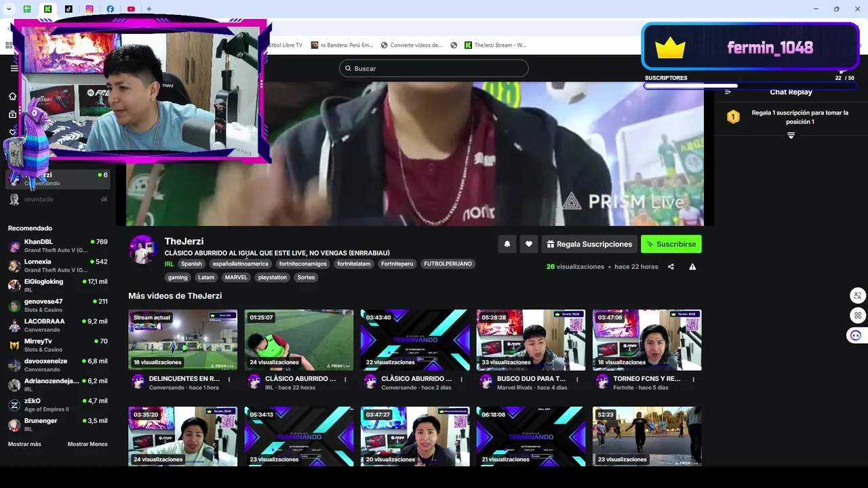The width and height of the screenshot is (868, 488).
Task: Open offline followed channel imantado
Action: pos(58,199)
